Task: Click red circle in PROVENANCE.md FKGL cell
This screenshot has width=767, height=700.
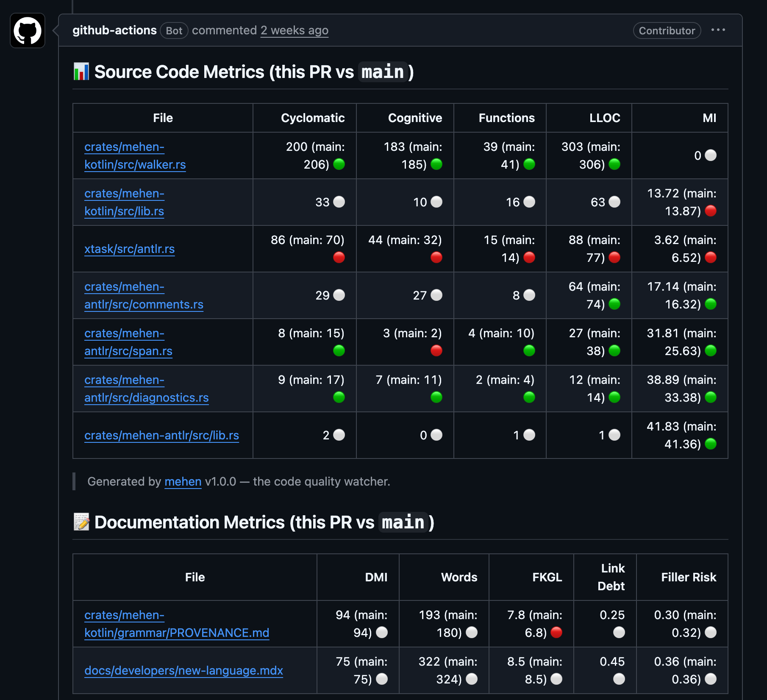Action: (x=556, y=632)
